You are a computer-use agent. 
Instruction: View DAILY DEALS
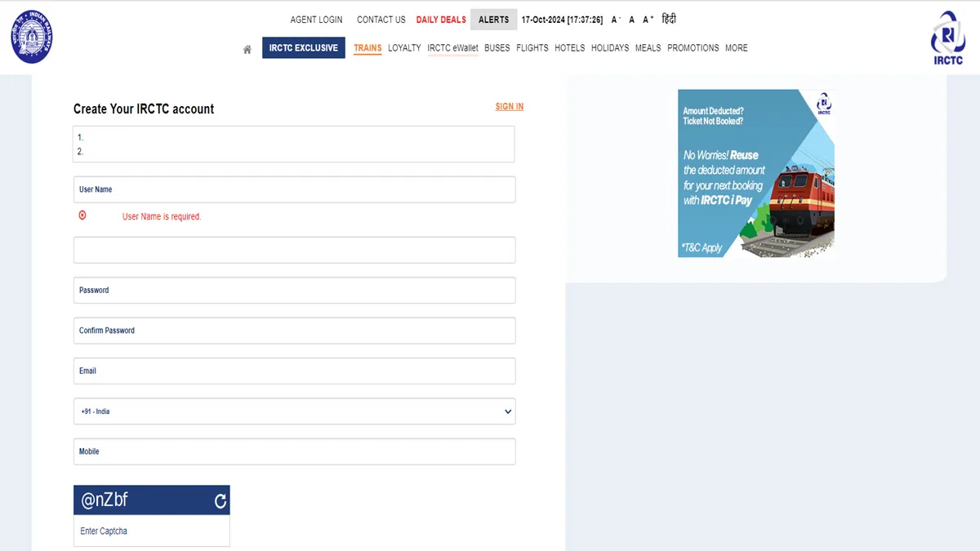click(441, 20)
